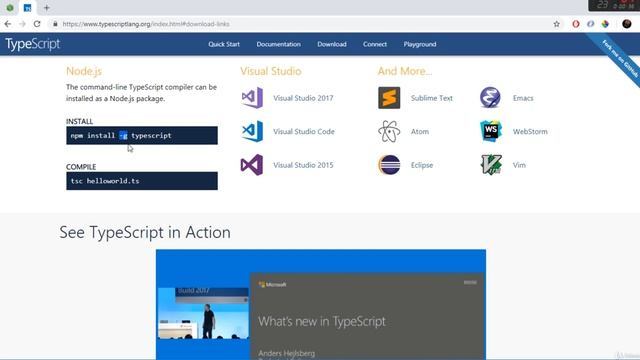The height and width of the screenshot is (360, 640).
Task: Go forward with the browser forward arrow
Action: (x=22, y=24)
